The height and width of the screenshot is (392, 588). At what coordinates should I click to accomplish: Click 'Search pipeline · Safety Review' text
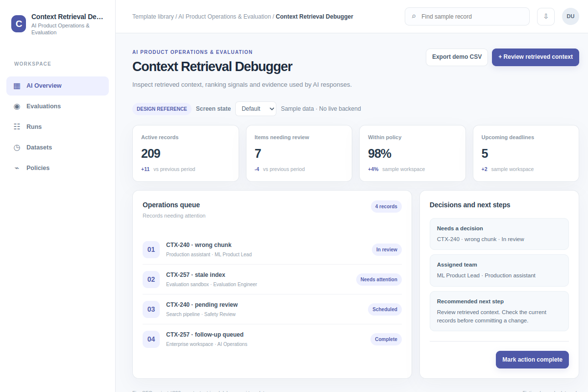click(x=201, y=315)
